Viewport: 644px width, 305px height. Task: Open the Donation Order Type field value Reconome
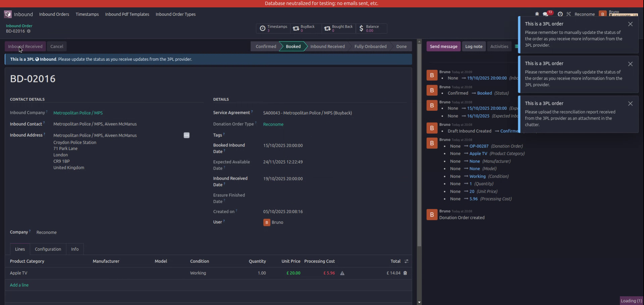273,124
